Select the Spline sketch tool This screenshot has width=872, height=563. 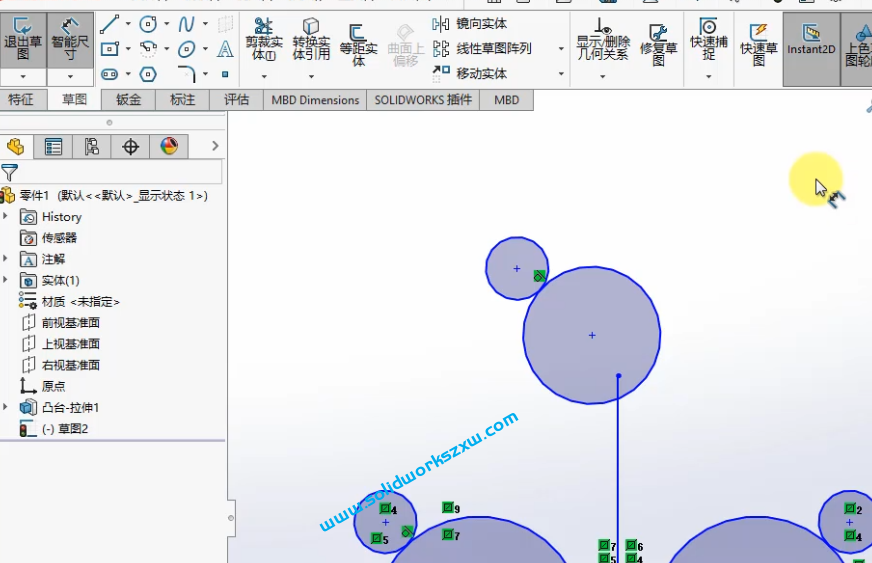(x=186, y=24)
